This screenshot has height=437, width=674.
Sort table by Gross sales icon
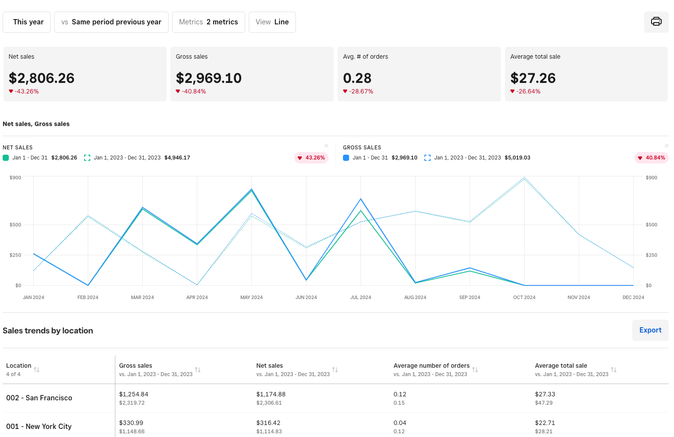click(x=198, y=370)
